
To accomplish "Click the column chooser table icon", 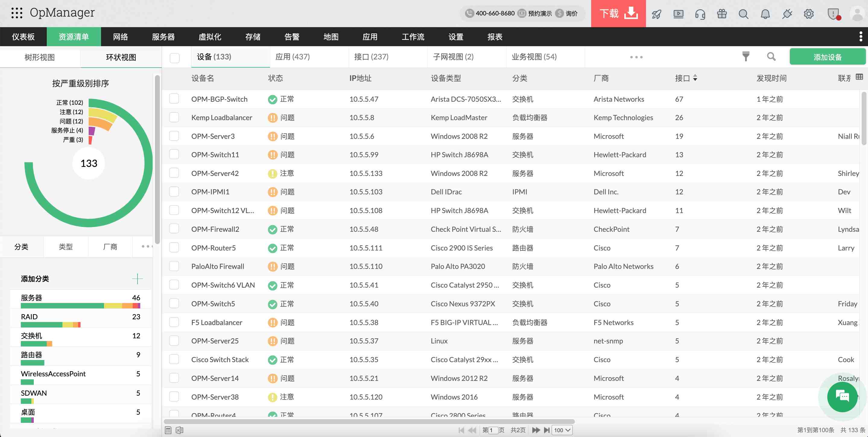I will tap(859, 77).
